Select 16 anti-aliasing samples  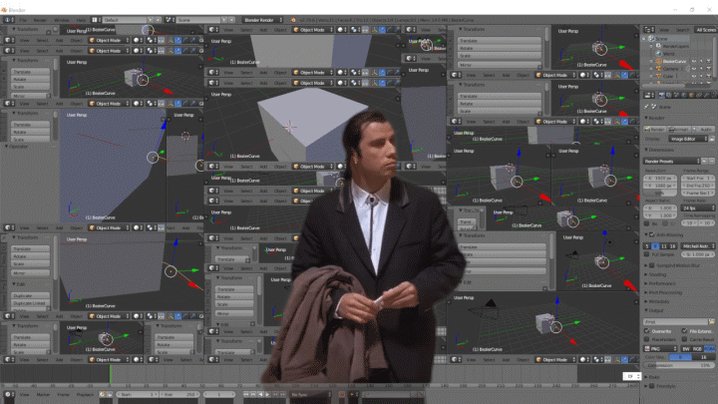point(673,246)
